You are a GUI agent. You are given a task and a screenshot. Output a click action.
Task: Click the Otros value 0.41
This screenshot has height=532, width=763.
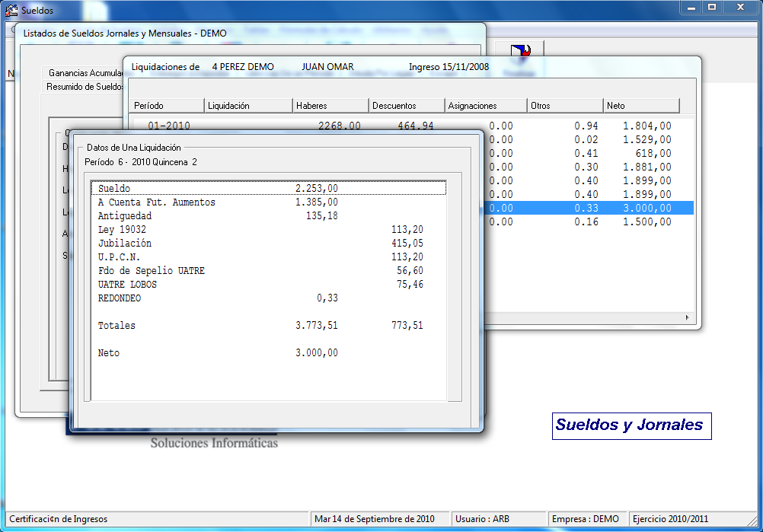(586, 153)
